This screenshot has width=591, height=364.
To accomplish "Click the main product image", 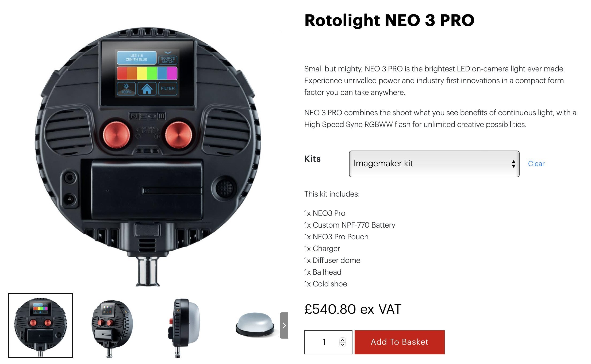I will [x=148, y=156].
